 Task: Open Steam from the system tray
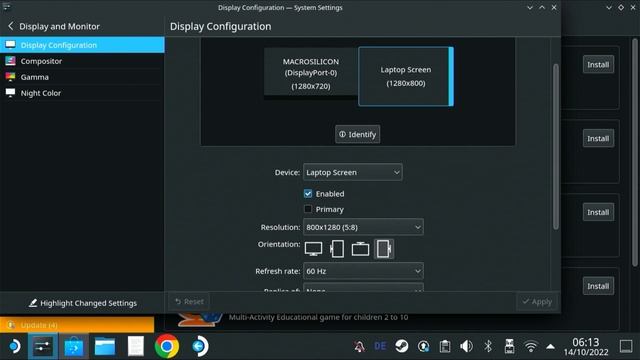click(402, 346)
